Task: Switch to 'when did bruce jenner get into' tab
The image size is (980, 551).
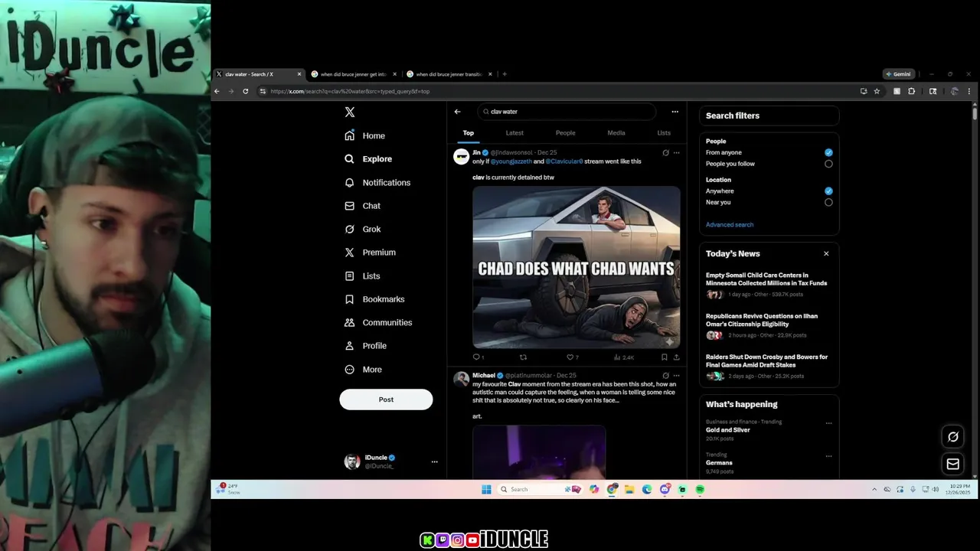Action: 354,74
